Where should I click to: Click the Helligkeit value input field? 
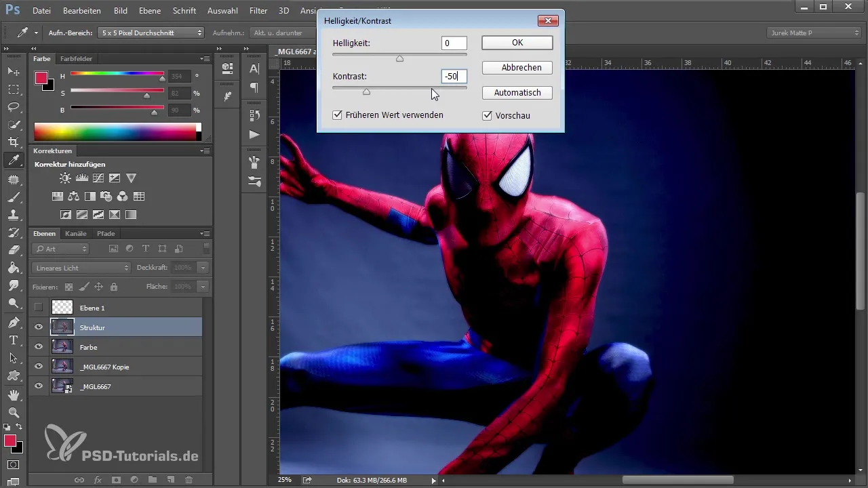click(x=454, y=43)
